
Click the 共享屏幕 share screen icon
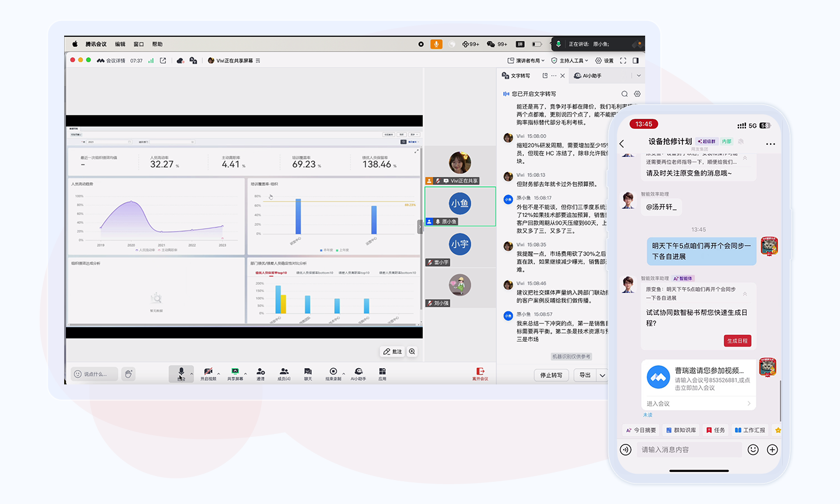(x=235, y=373)
